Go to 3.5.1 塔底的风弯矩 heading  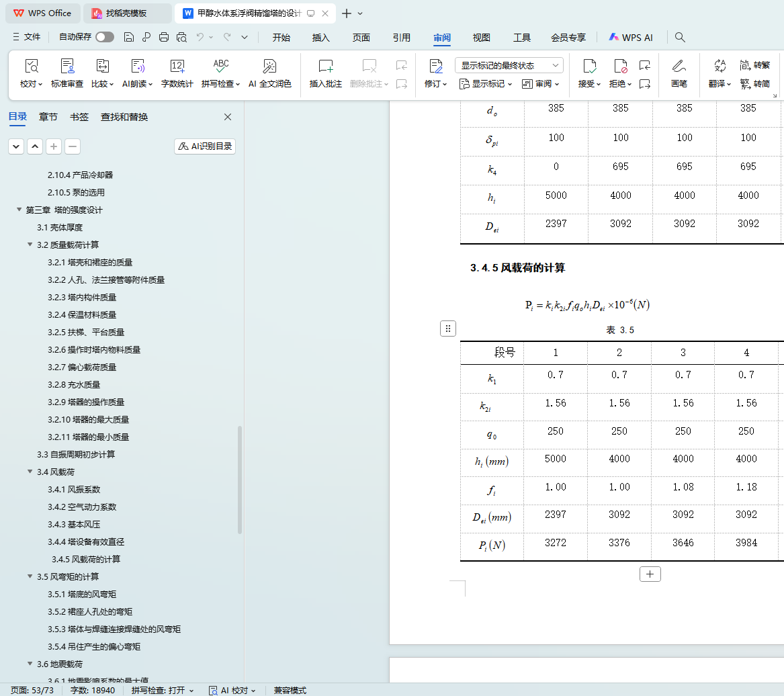[x=82, y=595]
